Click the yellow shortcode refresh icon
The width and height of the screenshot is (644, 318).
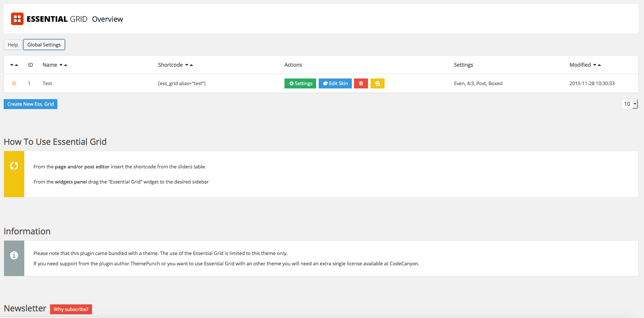pos(14,166)
